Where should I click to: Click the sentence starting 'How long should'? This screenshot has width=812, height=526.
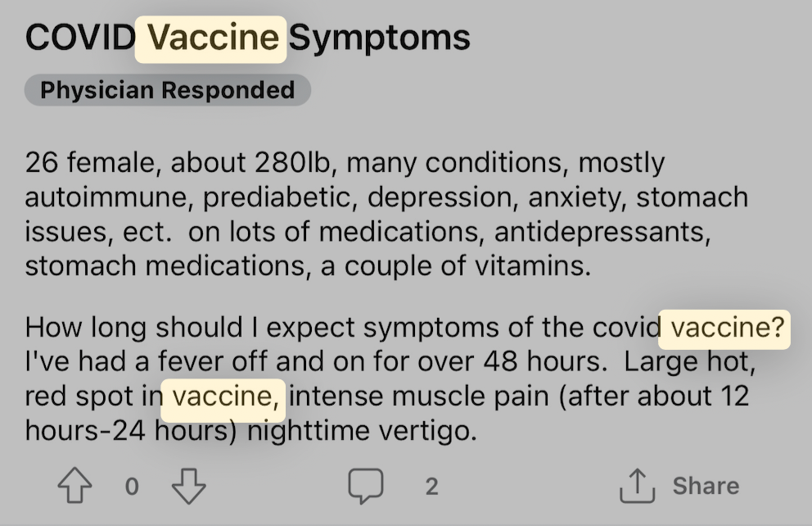tap(405, 328)
